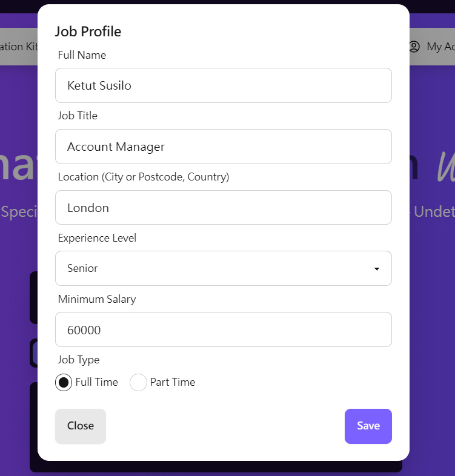Open the partially hidden Kit navigation item
The width and height of the screenshot is (455, 476).
[x=19, y=47]
